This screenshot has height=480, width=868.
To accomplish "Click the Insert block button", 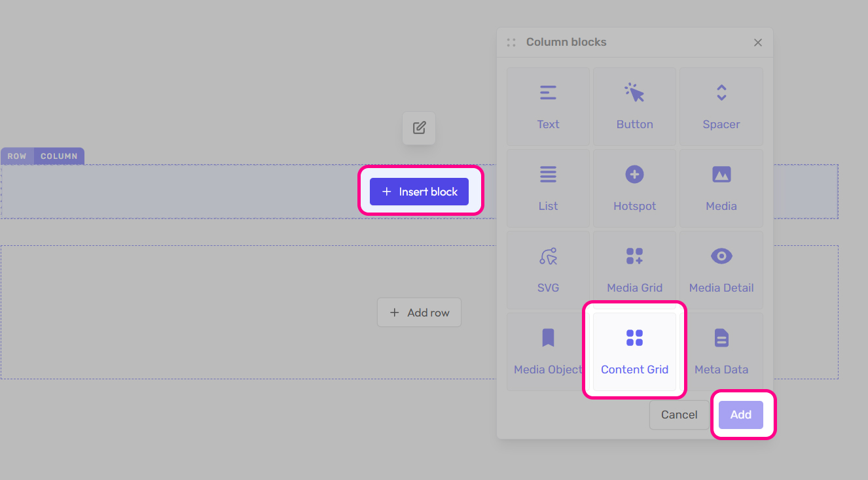I will click(419, 192).
